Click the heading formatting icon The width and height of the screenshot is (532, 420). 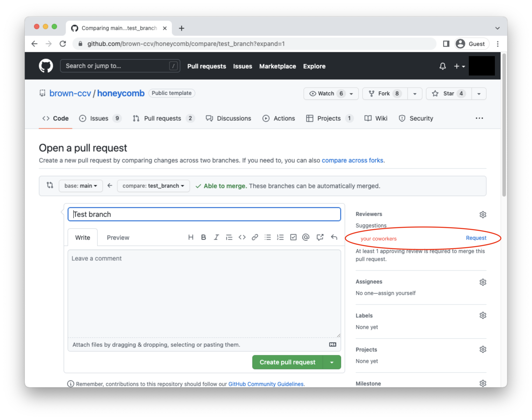pyautogui.click(x=190, y=238)
